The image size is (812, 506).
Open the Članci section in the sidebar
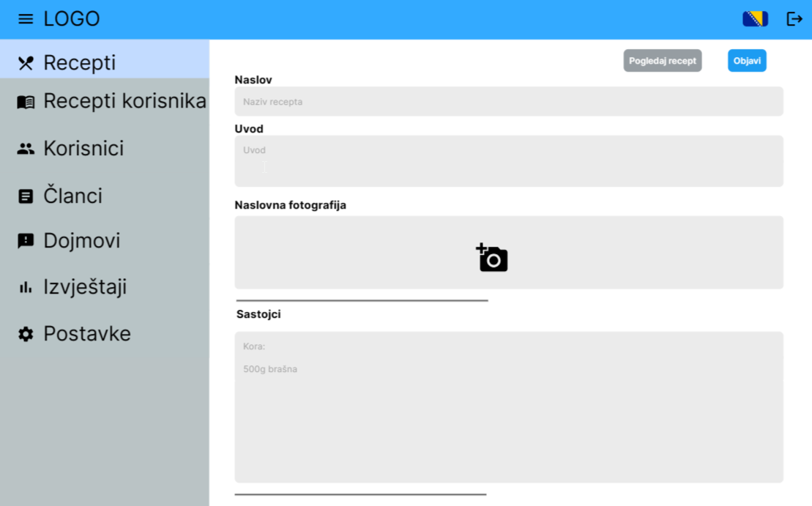(x=72, y=196)
